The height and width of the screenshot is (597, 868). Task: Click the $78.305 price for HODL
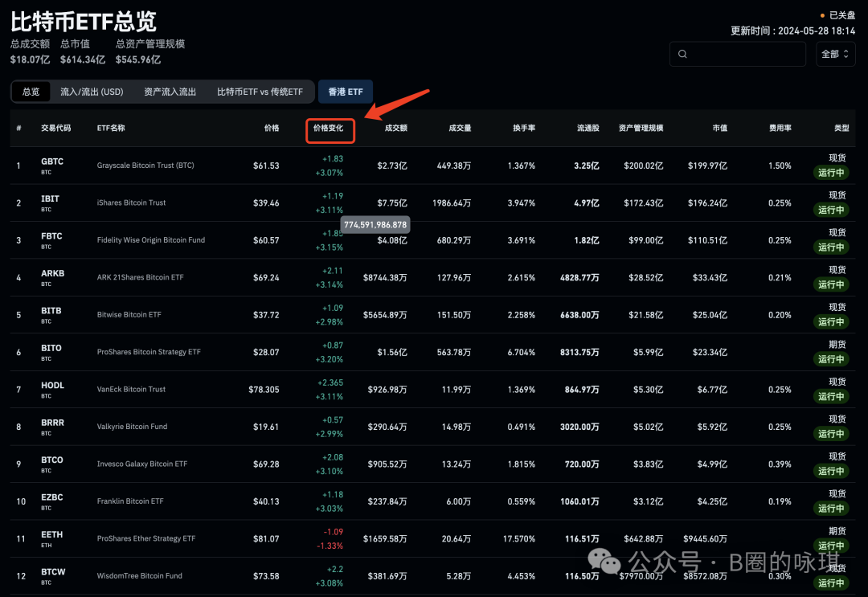[x=264, y=390]
